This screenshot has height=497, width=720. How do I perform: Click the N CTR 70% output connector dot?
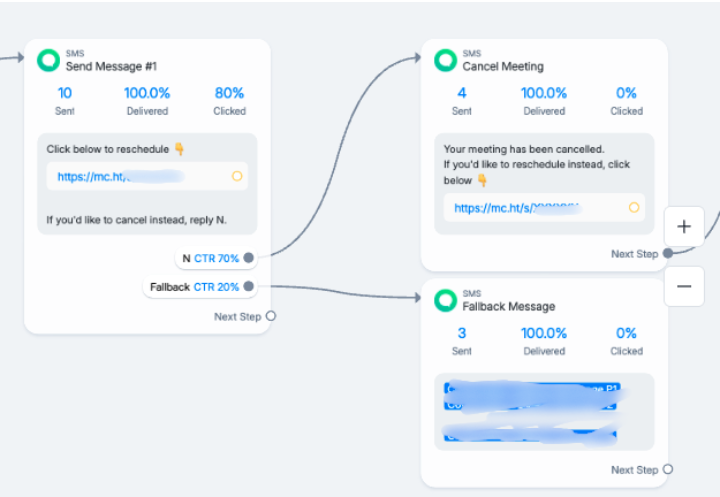tap(248, 258)
